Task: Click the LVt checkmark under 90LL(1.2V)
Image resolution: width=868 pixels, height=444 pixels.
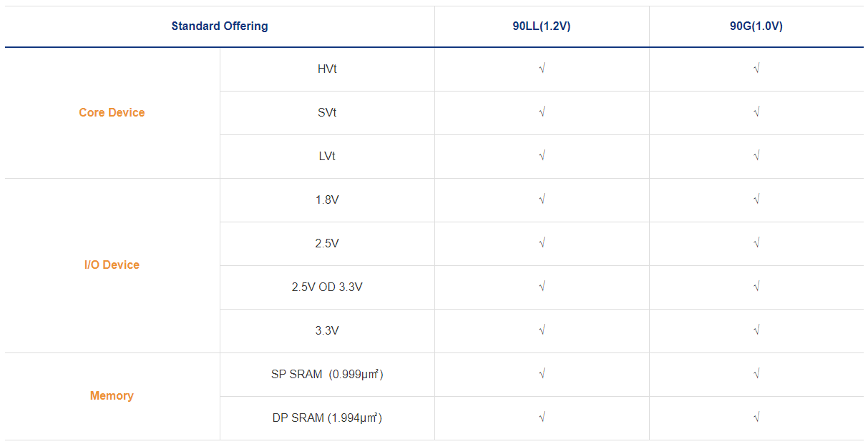Action: (542, 157)
